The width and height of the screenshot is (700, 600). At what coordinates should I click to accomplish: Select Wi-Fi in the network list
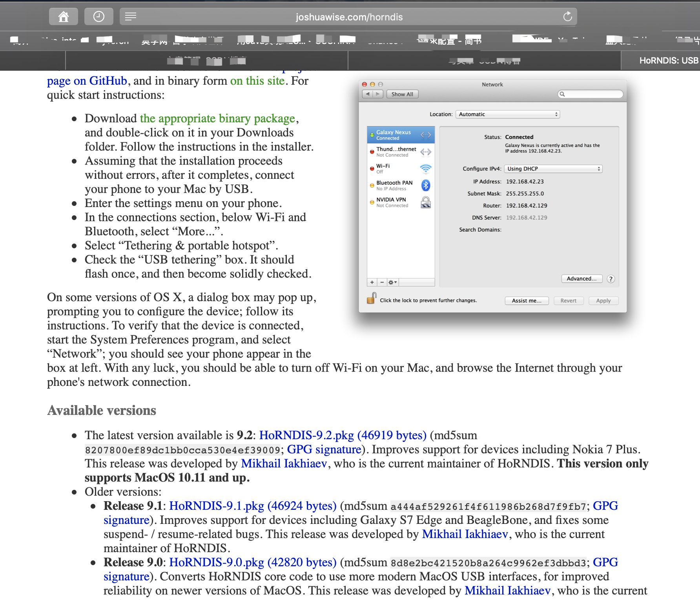(401, 169)
